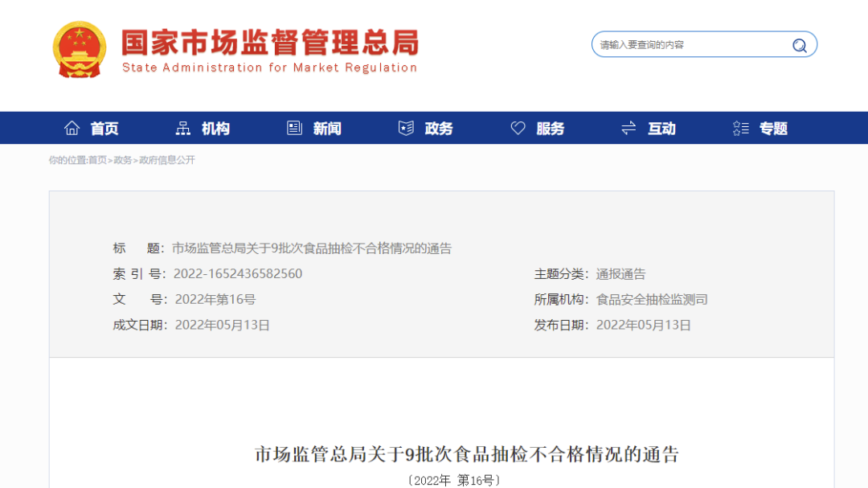Click the search magnifier icon
Image resolution: width=868 pixels, height=488 pixels.
coord(800,45)
